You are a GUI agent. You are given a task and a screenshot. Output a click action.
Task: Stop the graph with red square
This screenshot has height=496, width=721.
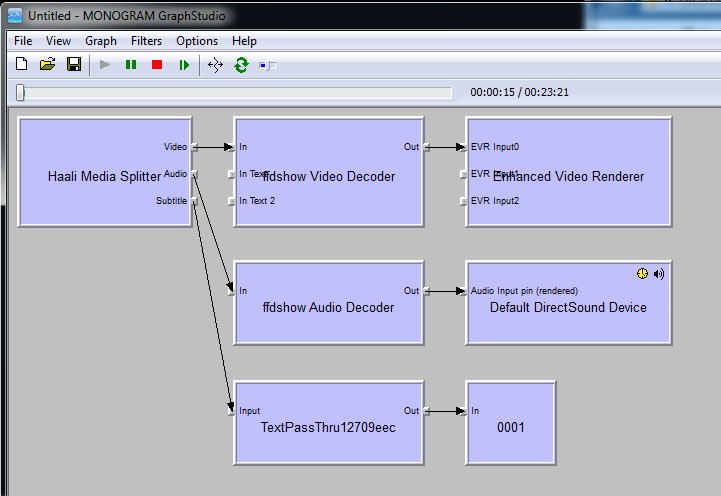(157, 65)
